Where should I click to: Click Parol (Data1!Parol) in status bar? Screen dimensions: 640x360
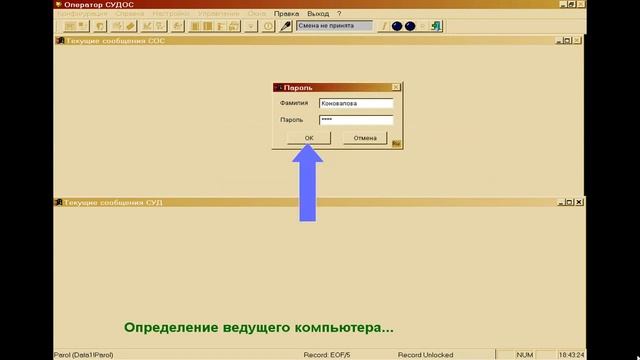point(83,355)
